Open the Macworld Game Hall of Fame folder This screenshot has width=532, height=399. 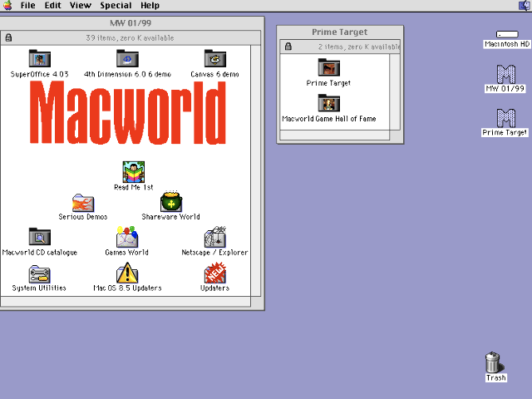(329, 103)
